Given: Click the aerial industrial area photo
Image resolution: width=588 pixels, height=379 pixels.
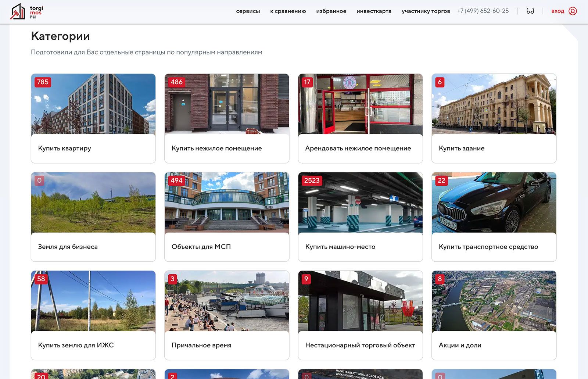Looking at the screenshot, I should (494, 301).
